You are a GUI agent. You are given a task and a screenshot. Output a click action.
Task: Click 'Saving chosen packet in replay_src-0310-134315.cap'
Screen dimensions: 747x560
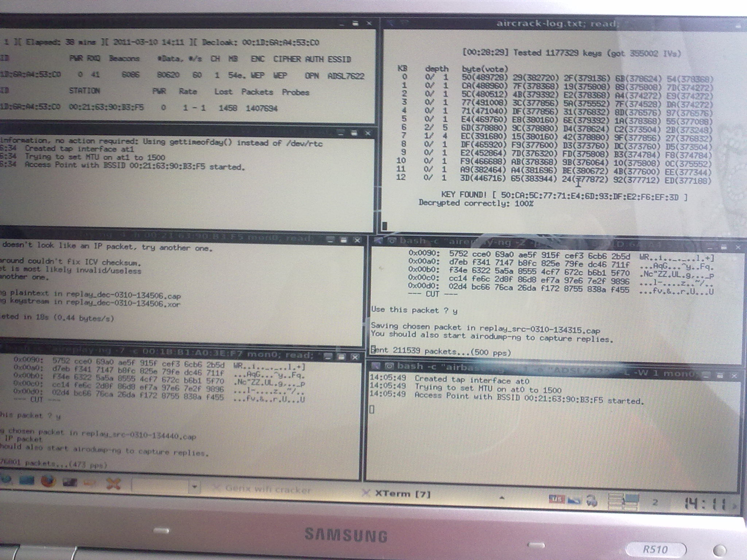485,328
